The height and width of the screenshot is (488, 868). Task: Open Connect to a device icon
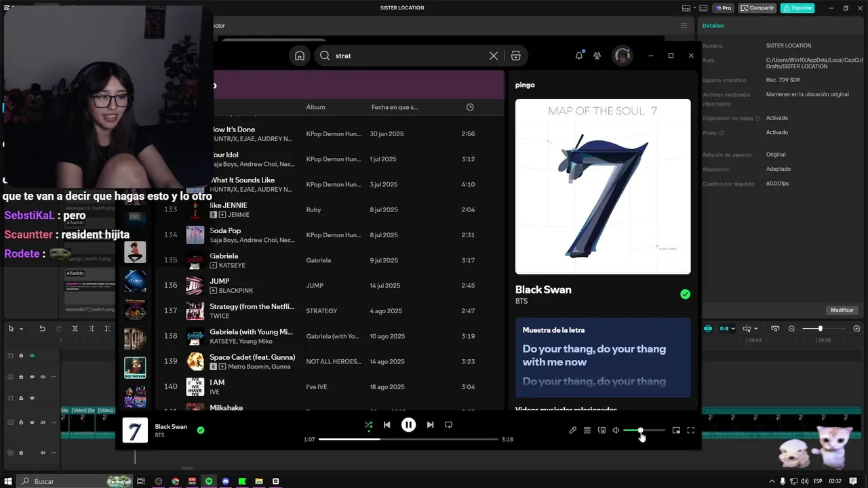pos(601,430)
